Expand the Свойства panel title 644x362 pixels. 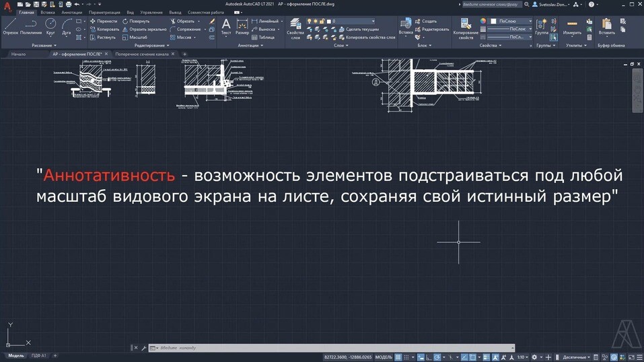(491, 46)
